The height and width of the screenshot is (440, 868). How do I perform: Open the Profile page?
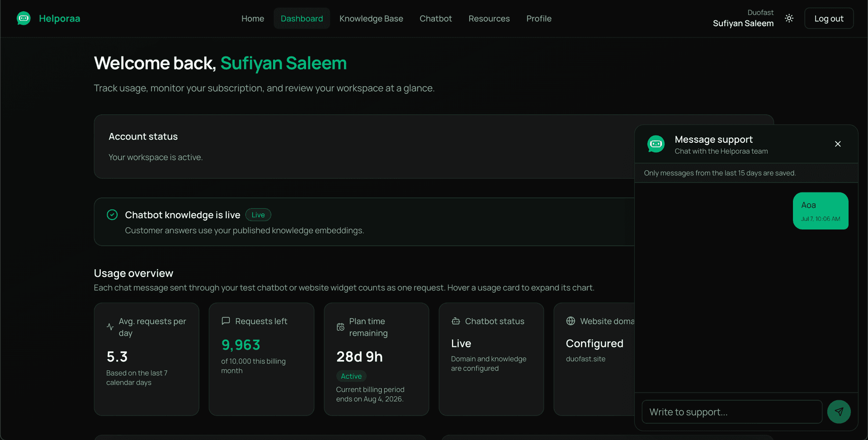coord(538,19)
